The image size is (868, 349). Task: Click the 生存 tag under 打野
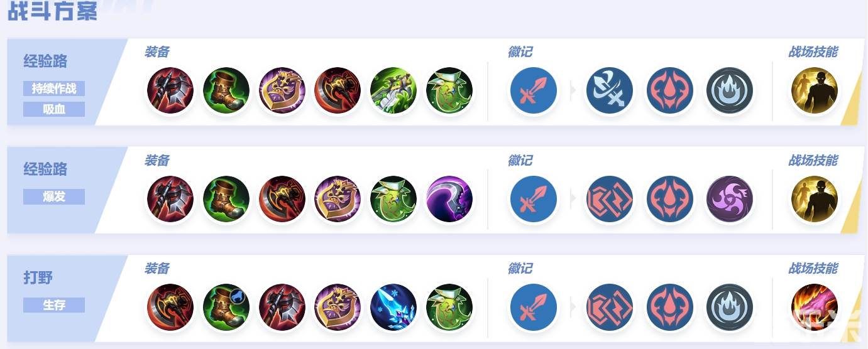click(x=54, y=305)
